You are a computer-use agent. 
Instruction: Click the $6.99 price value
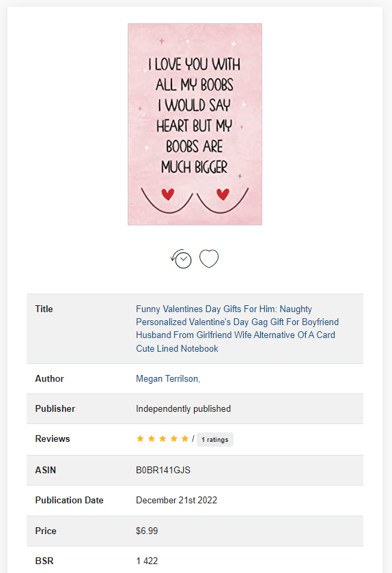[147, 531]
